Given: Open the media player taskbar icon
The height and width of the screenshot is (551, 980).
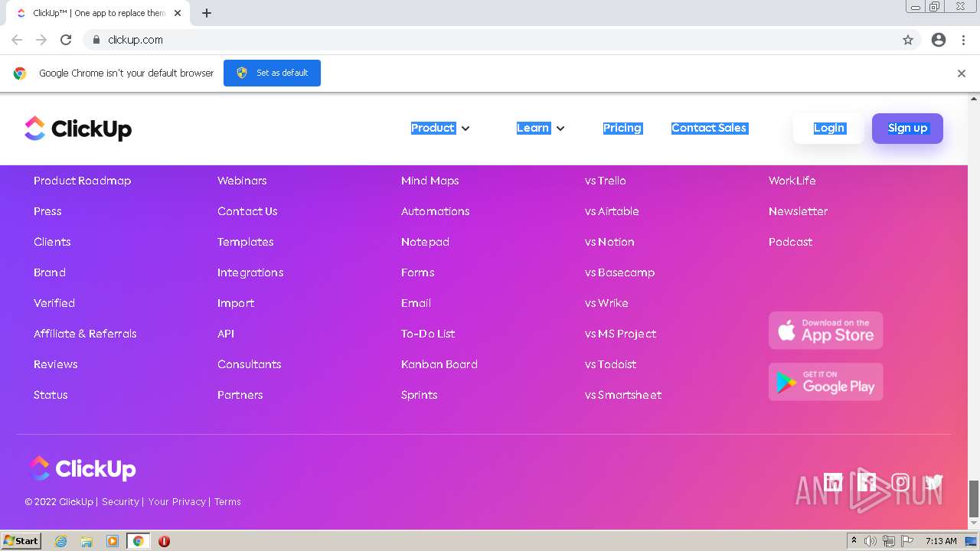Looking at the screenshot, I should tap(113, 541).
